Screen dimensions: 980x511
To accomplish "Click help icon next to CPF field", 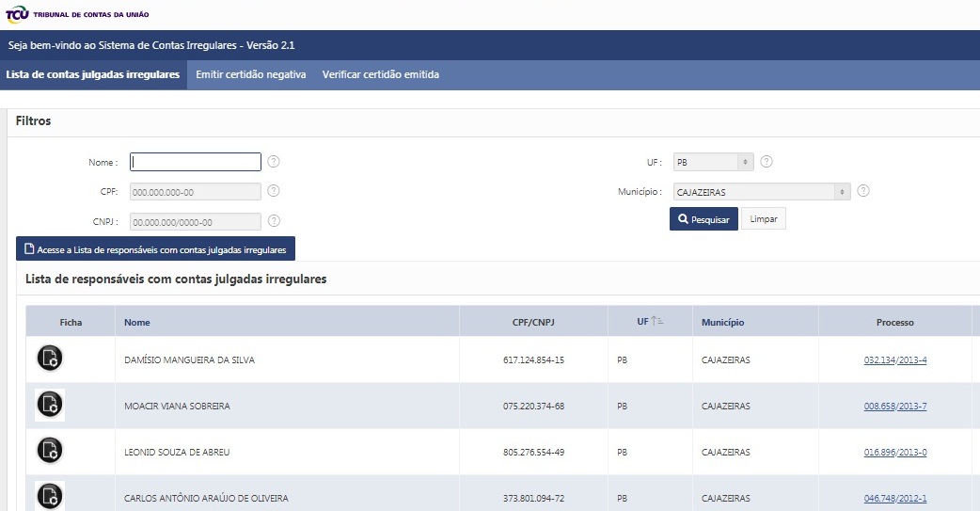I will pyautogui.click(x=274, y=191).
